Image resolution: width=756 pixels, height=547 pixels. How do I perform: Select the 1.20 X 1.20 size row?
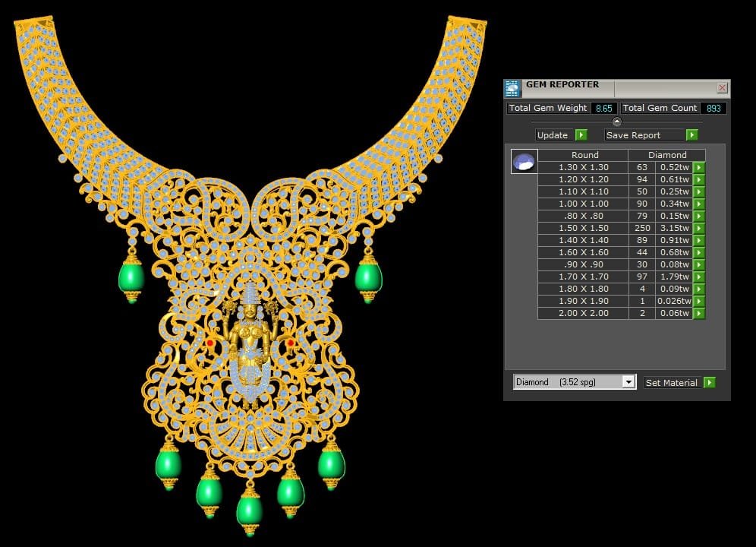point(583,179)
